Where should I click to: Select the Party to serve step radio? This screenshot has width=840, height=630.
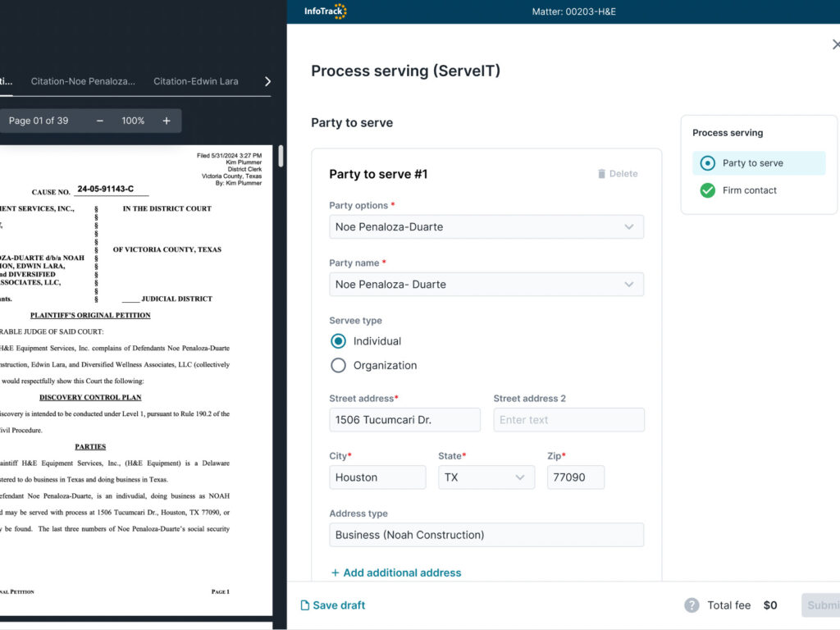point(707,162)
